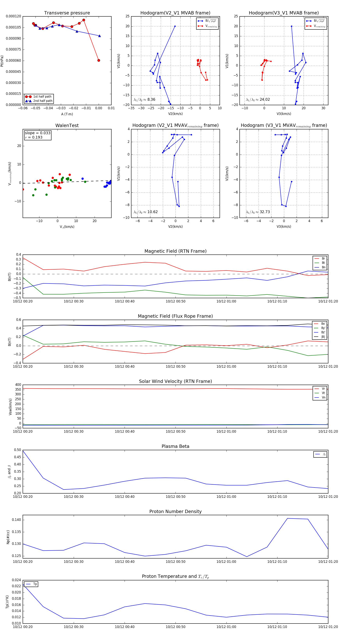Click the 'Vr' legend entry
Screen dimensions: 351x644
pyautogui.click(x=320, y=389)
